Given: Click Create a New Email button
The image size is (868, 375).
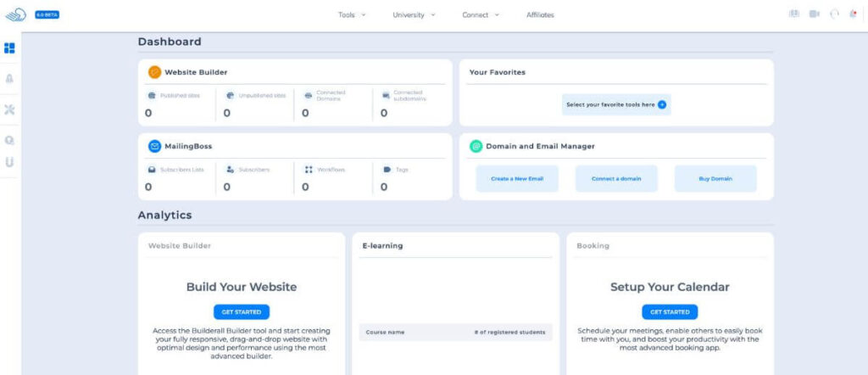Looking at the screenshot, I should coord(517,178).
